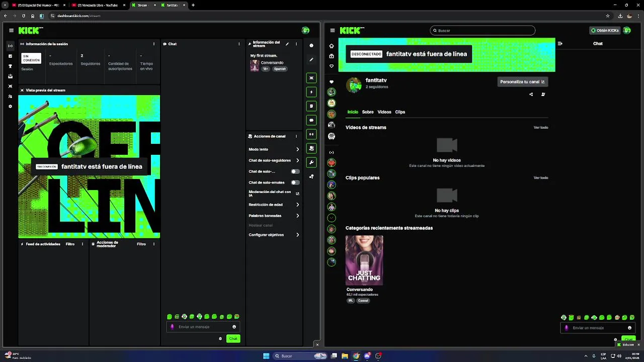Expand Restricción de edad settings
Viewport: 644px width, 362px height.
click(x=274, y=205)
